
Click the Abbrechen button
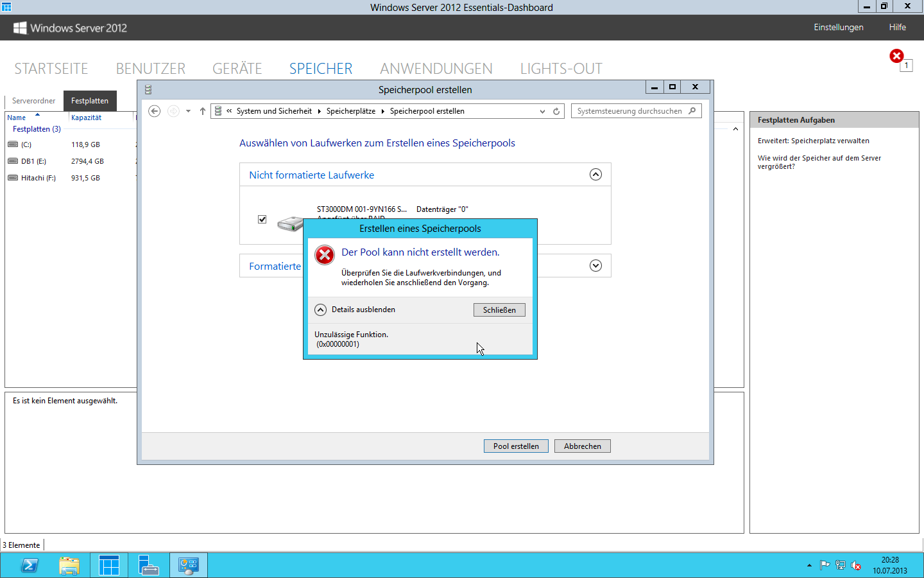tap(583, 446)
